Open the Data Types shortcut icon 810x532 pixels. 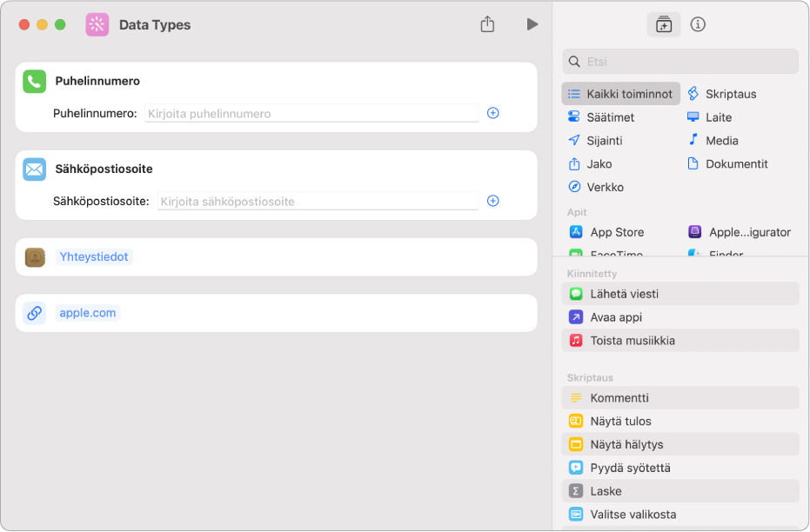pyautogui.click(x=97, y=24)
